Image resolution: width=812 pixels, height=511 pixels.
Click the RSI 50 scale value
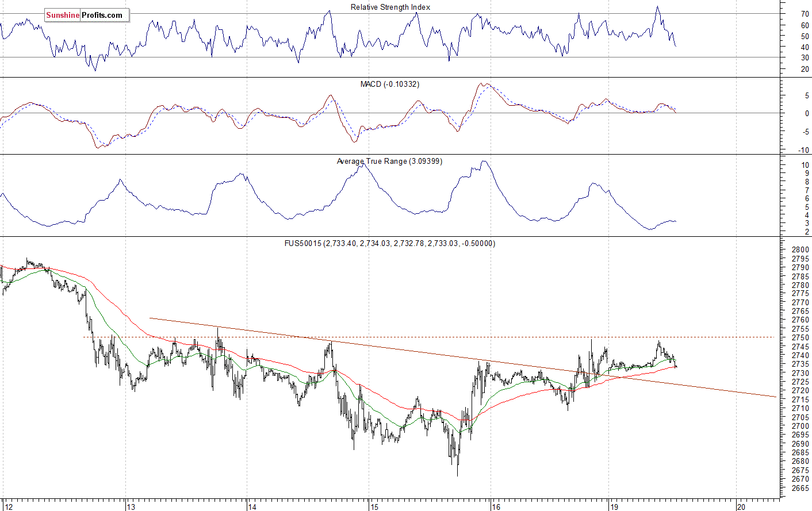805,36
